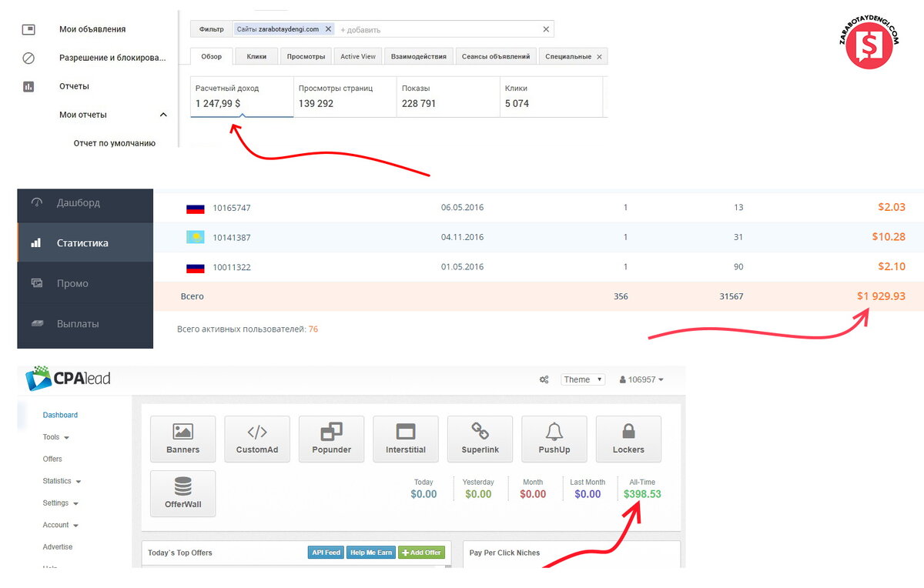
Task: Collapse the Мои отчеты section chevron
Action: 163,115
